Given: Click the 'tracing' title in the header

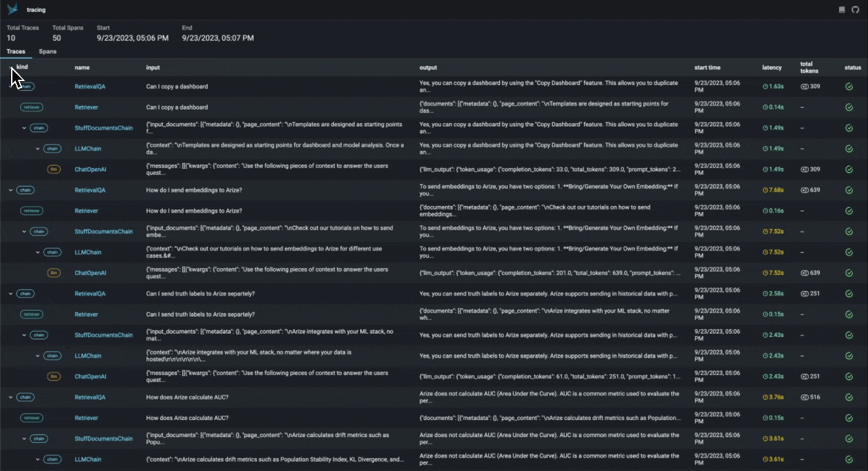Looking at the screenshot, I should pyautogui.click(x=36, y=10).
